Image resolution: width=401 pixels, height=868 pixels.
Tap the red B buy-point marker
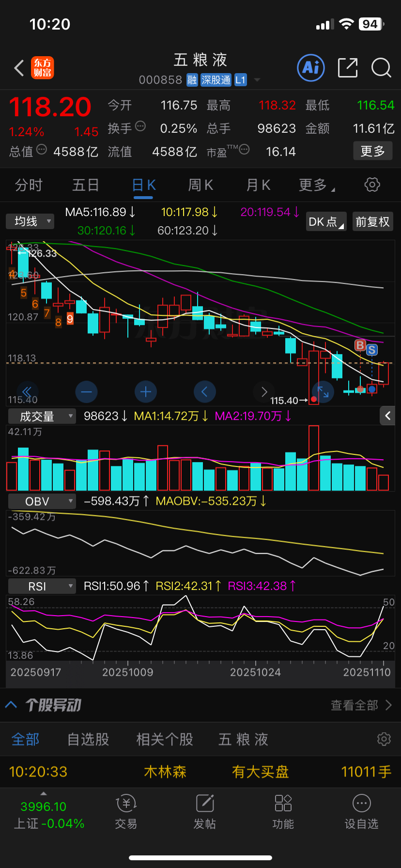pyautogui.click(x=360, y=345)
